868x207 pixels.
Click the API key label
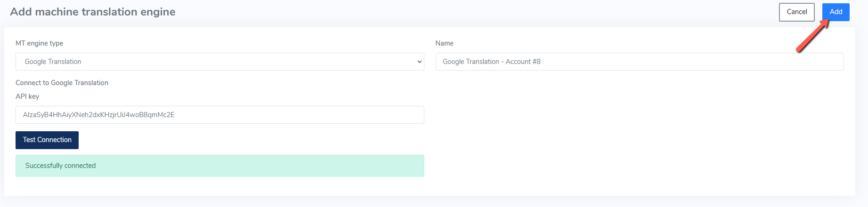[x=27, y=96]
